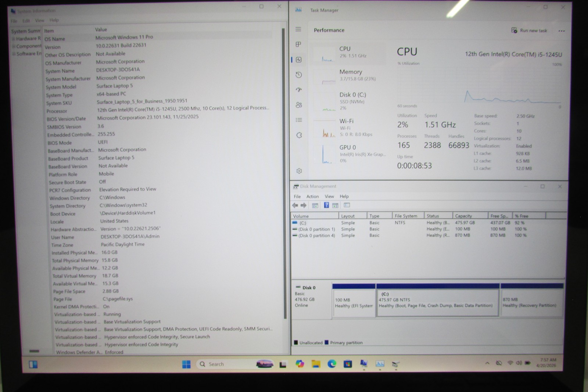Switch to Disk Management via taskbar icon
Image resolution: width=588 pixels, height=392 pixels.
[395, 364]
